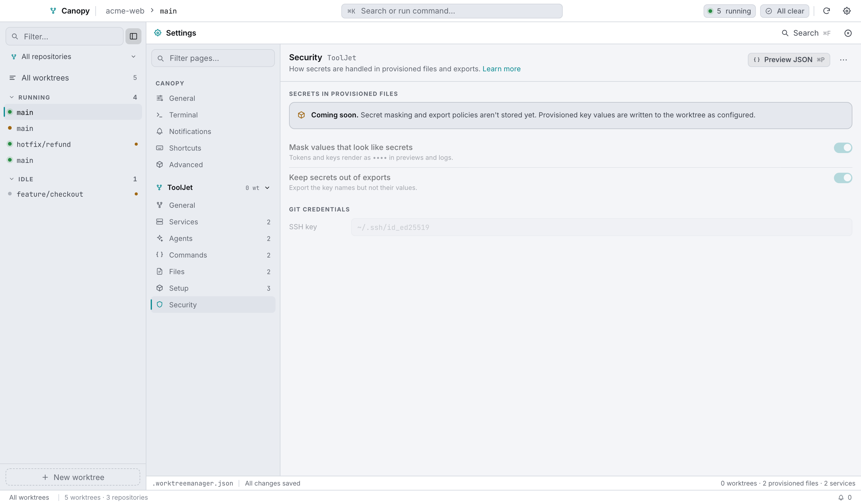
Task: Select the feature/checkout worktree
Action: pos(73,194)
